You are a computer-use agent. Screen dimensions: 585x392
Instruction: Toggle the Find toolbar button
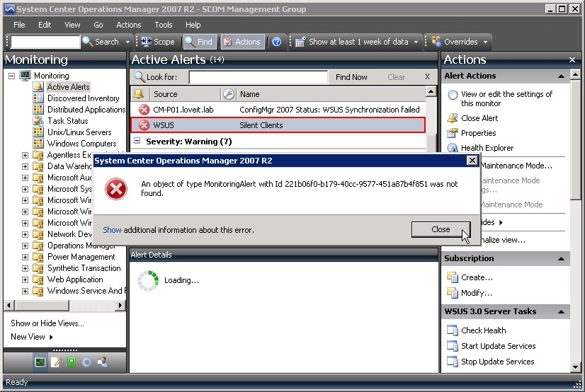tap(199, 42)
